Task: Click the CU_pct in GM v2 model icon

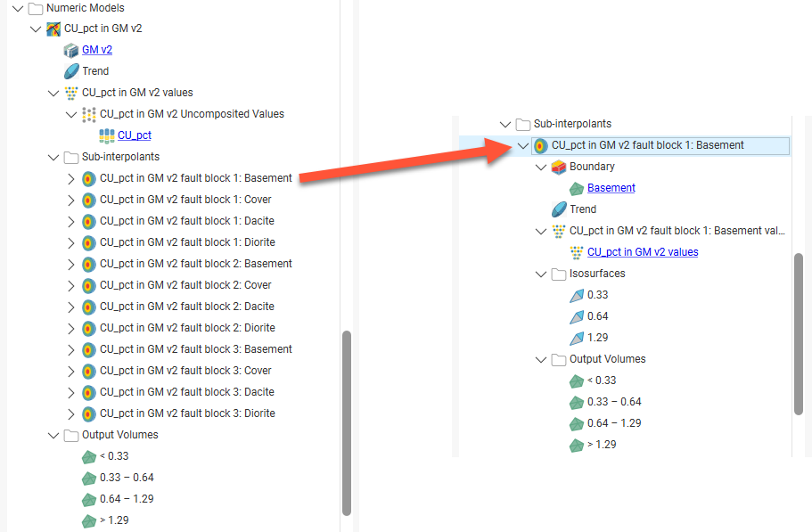Action: 53,29
